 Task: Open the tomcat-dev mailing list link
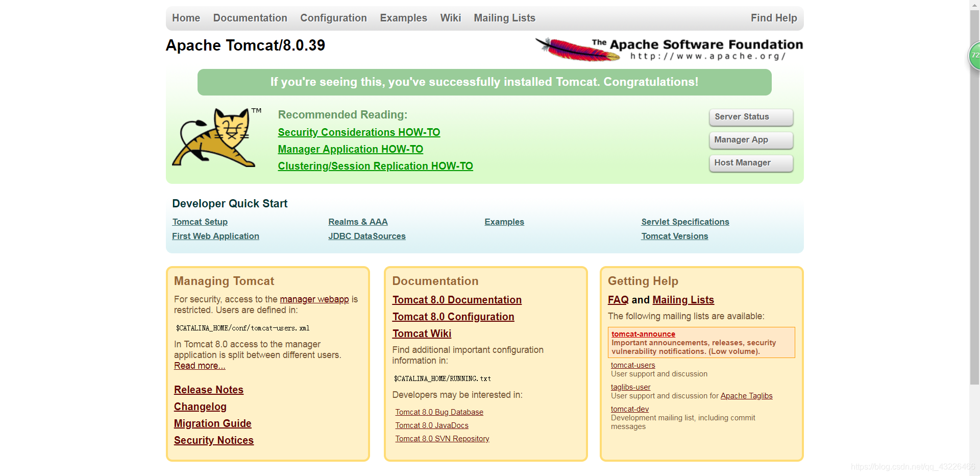[x=630, y=409]
